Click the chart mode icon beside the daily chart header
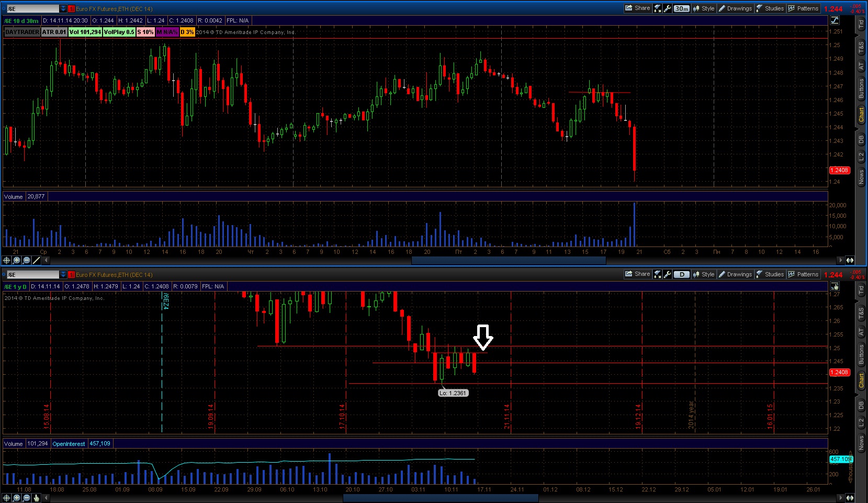The image size is (868, 503). [x=835, y=286]
